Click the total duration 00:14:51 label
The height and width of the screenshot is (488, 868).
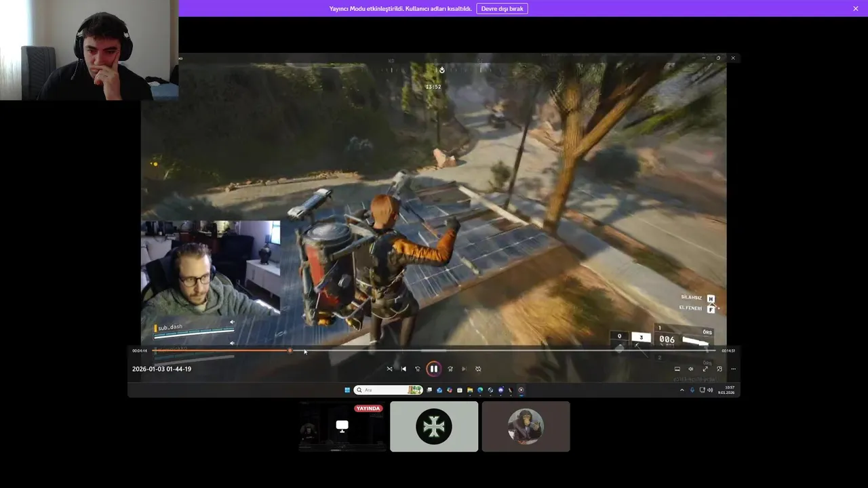coord(728,350)
